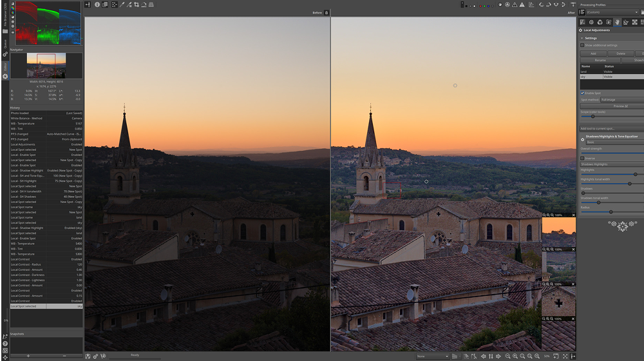Viewport: 644px width, 361px height.
Task: Flip image vertically icon
Action: click(x=563, y=5)
